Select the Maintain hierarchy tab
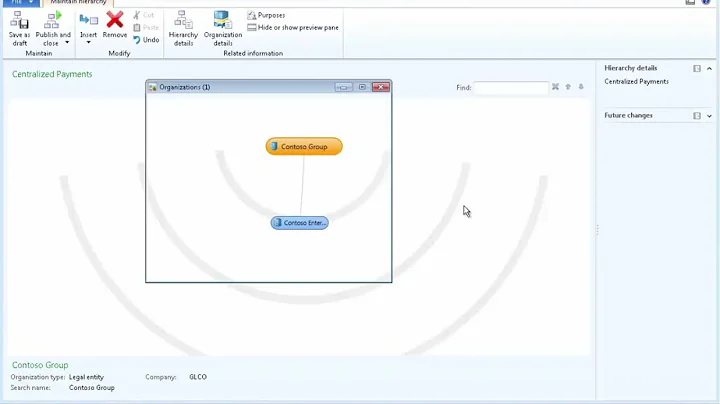 [78, 2]
